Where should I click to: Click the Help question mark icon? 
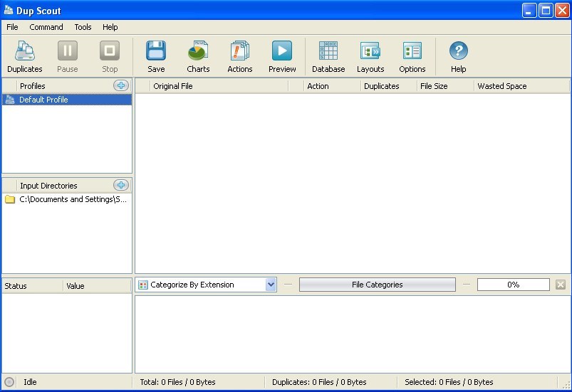click(x=459, y=51)
